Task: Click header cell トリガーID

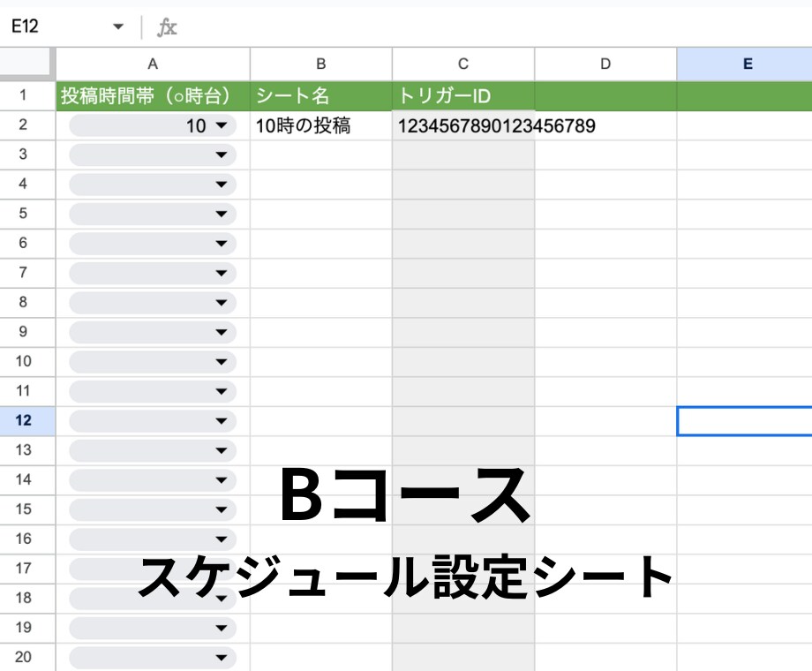Action: [x=463, y=96]
